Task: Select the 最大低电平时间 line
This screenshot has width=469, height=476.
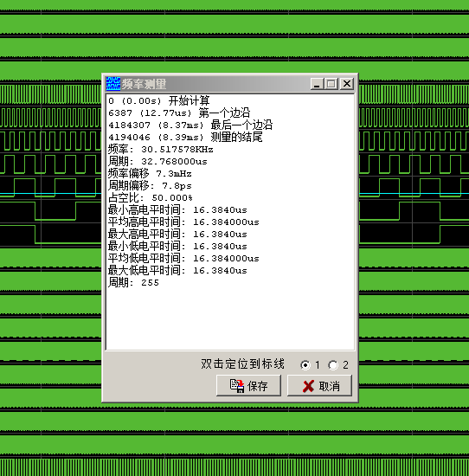Action: tap(177, 271)
